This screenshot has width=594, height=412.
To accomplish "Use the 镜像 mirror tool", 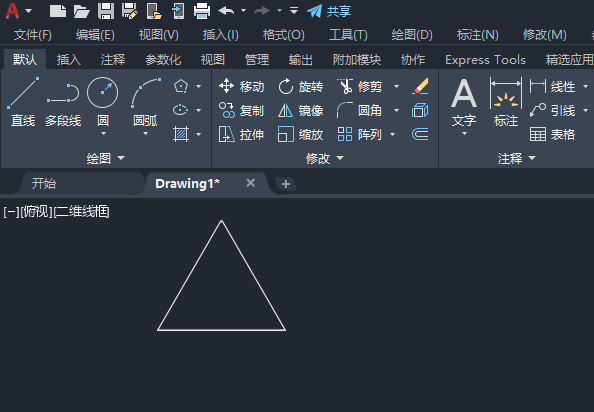I will pos(300,111).
